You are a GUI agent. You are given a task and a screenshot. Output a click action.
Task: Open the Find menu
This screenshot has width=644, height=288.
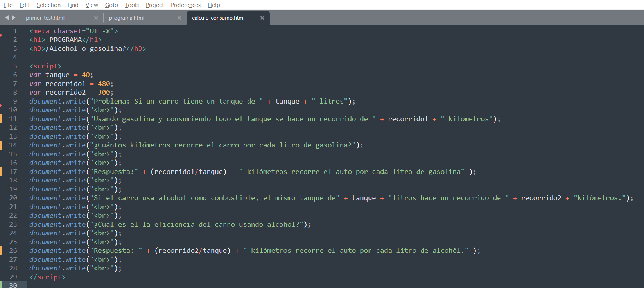click(x=73, y=5)
